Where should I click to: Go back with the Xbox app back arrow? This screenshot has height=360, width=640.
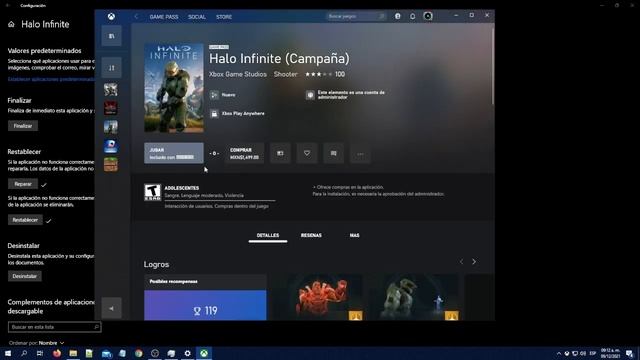pos(136,17)
